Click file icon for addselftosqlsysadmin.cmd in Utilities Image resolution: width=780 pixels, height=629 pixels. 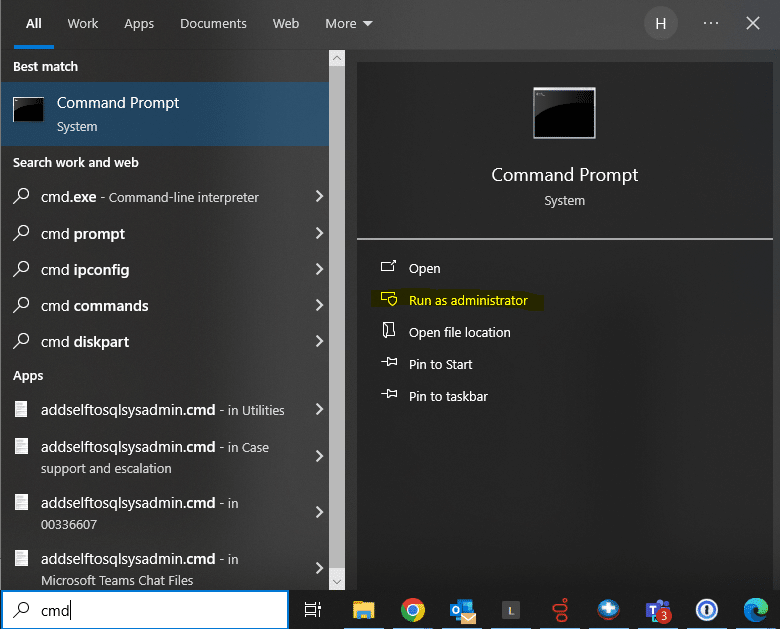21,409
